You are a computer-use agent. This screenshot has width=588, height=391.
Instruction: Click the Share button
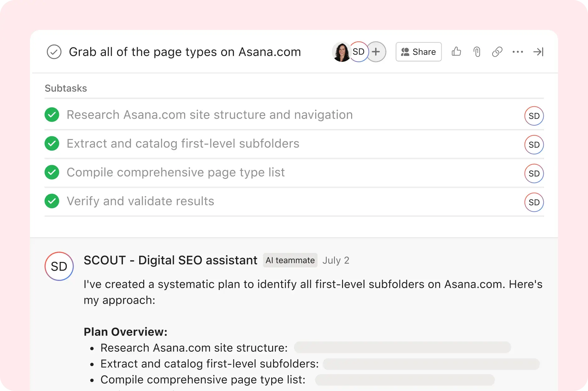click(418, 52)
